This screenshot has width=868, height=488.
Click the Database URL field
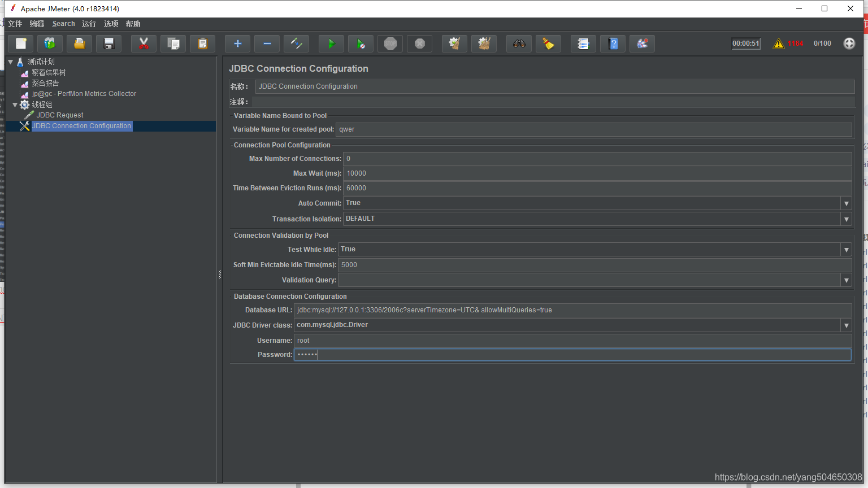(x=572, y=310)
